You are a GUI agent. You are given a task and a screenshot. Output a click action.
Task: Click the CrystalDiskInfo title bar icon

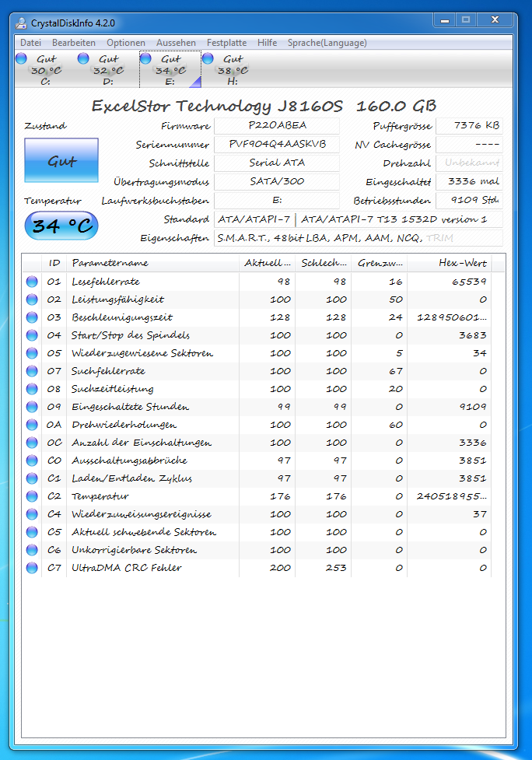(x=21, y=23)
